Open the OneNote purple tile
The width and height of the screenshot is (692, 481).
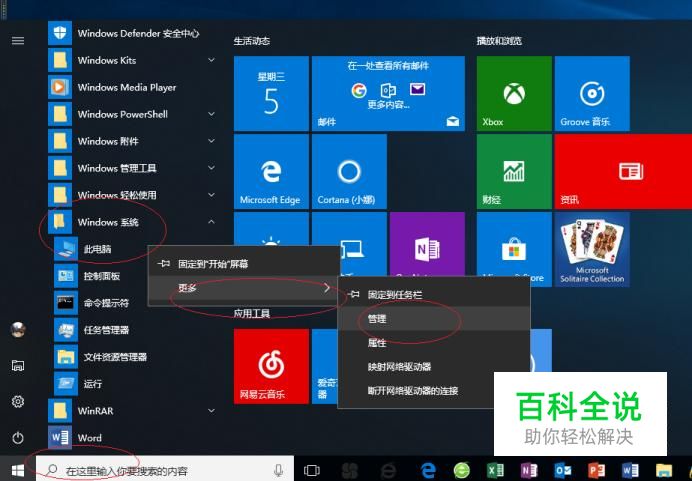click(427, 244)
